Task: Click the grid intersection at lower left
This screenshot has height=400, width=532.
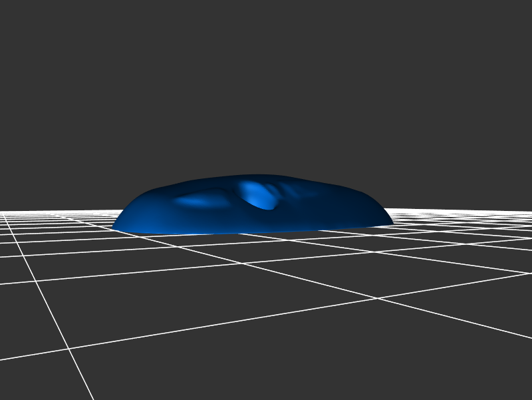Action: tap(68, 348)
